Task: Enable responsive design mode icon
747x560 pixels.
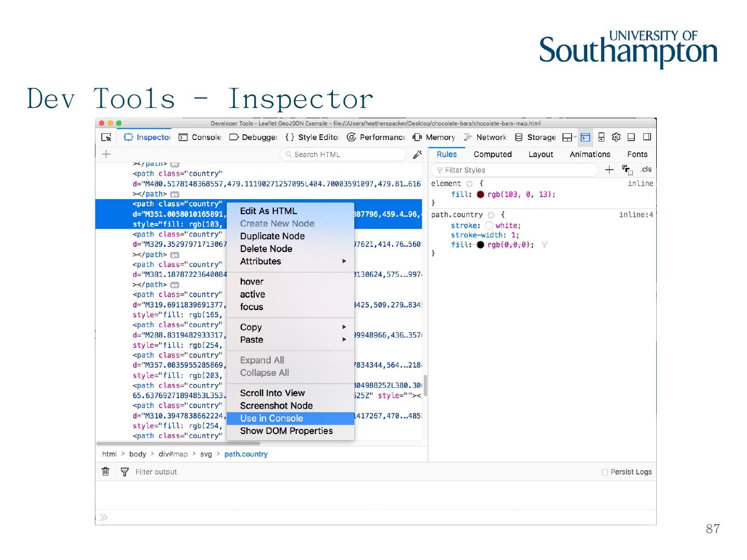Action: click(x=601, y=137)
